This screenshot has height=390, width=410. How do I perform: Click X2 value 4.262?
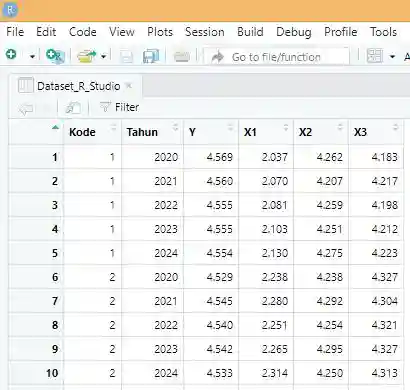coord(329,157)
